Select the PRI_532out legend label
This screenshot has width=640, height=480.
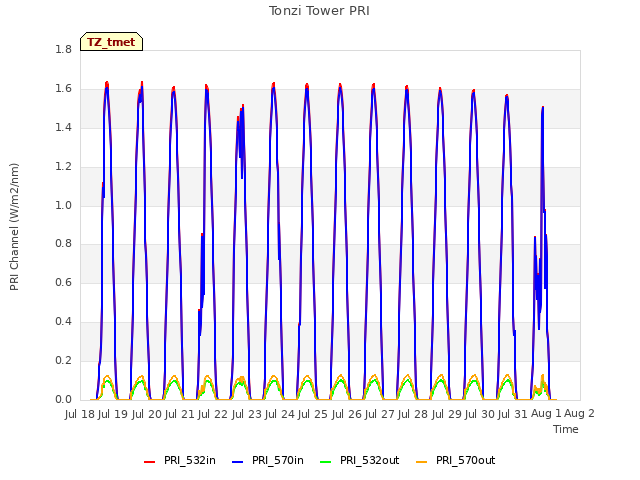tap(370, 460)
